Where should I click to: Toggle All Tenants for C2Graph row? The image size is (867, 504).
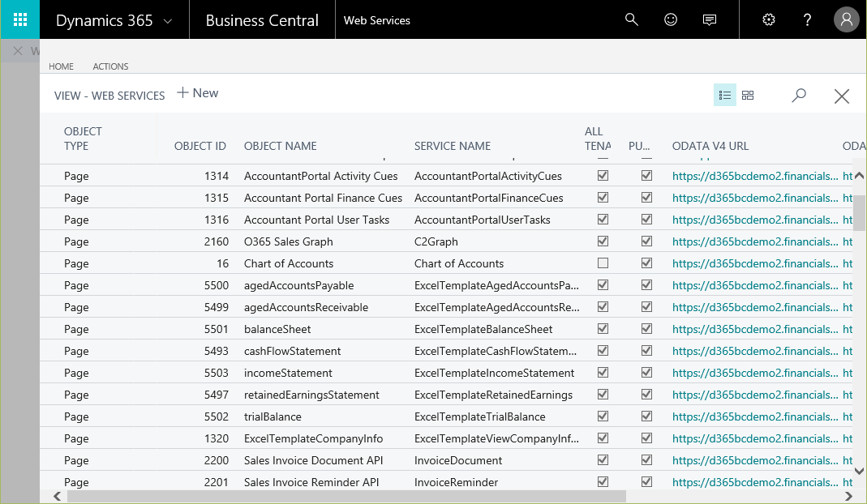tap(603, 241)
